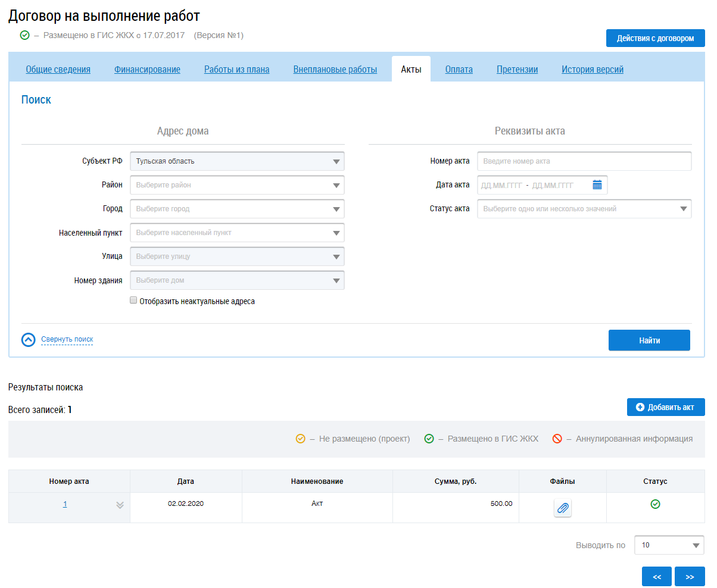
Task: Change the records per page dropdown
Action: click(669, 545)
